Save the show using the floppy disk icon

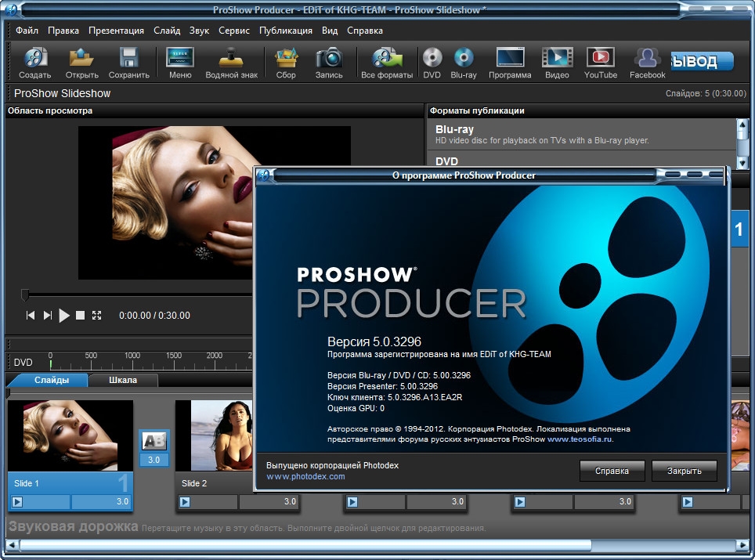coord(128,59)
